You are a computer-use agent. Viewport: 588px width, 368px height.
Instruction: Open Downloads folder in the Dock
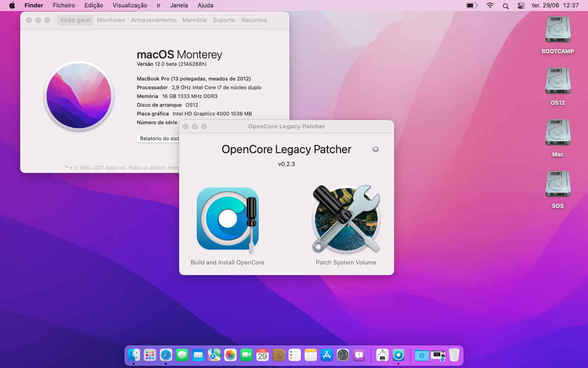(x=422, y=355)
